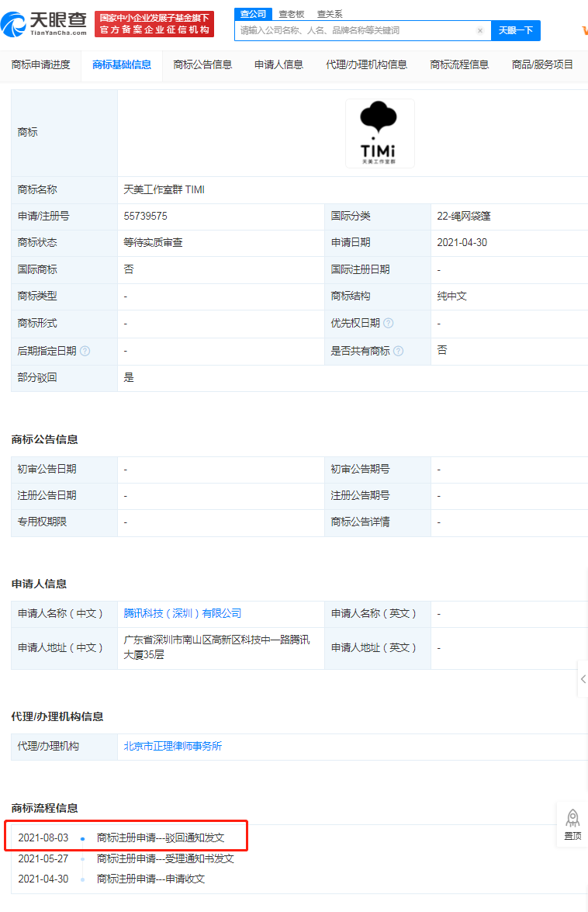
Task: Open the 商标申请进度 tab
Action: pyautogui.click(x=40, y=64)
